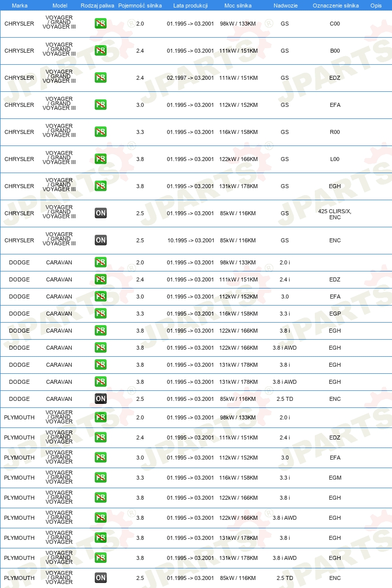The image size is (392, 588).
Task: Click the petrol icon in Plymouth EGM row
Action: point(100,478)
